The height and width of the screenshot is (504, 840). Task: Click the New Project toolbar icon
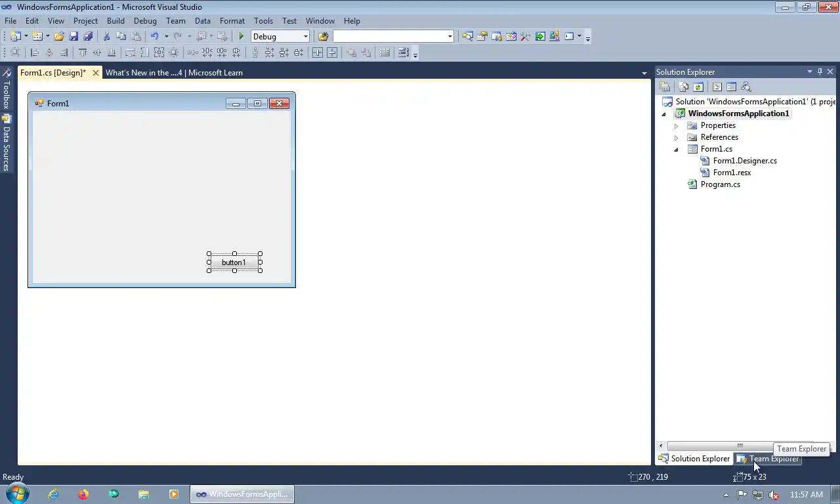[x=15, y=37]
